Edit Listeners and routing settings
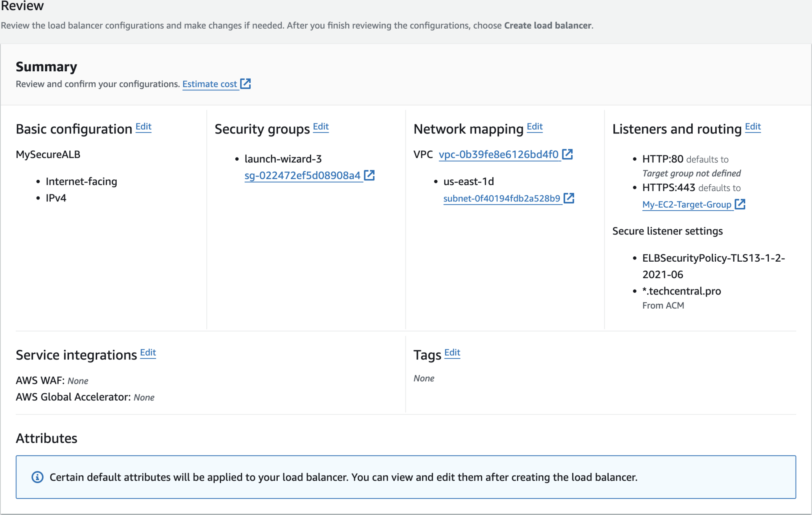 [753, 127]
